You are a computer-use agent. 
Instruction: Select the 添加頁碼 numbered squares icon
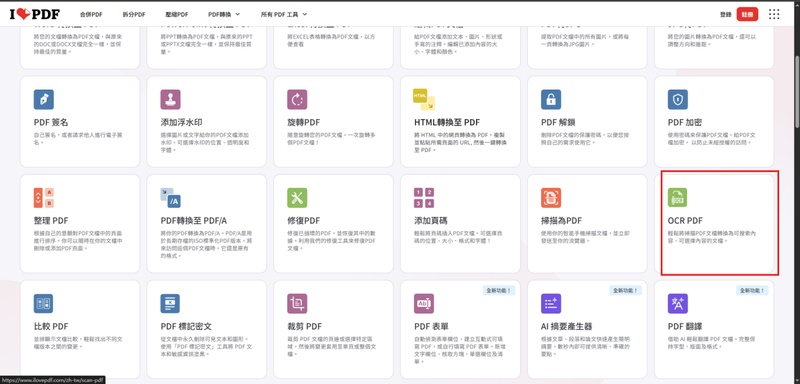(424, 198)
